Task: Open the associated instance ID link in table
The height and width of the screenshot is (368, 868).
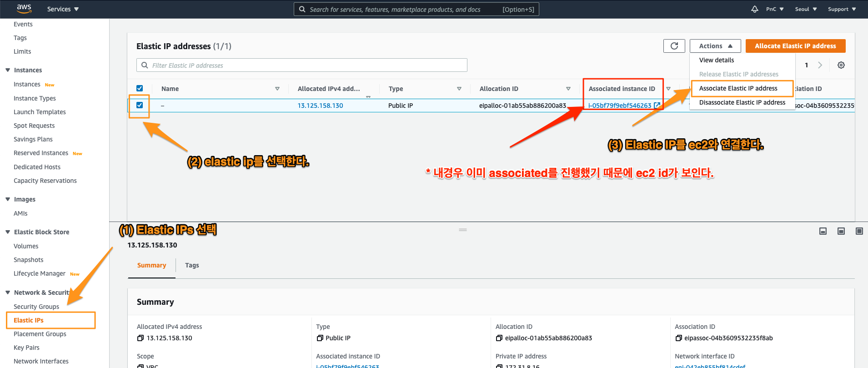Action: (619, 106)
